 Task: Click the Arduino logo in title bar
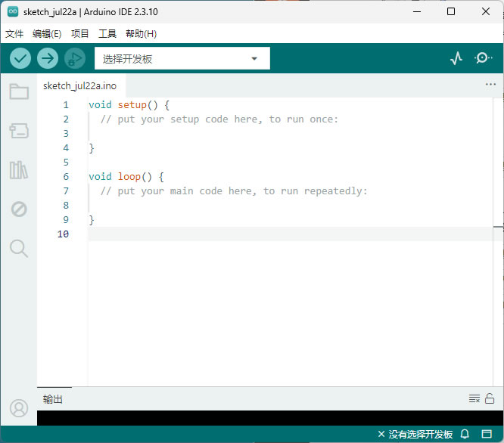[13, 11]
